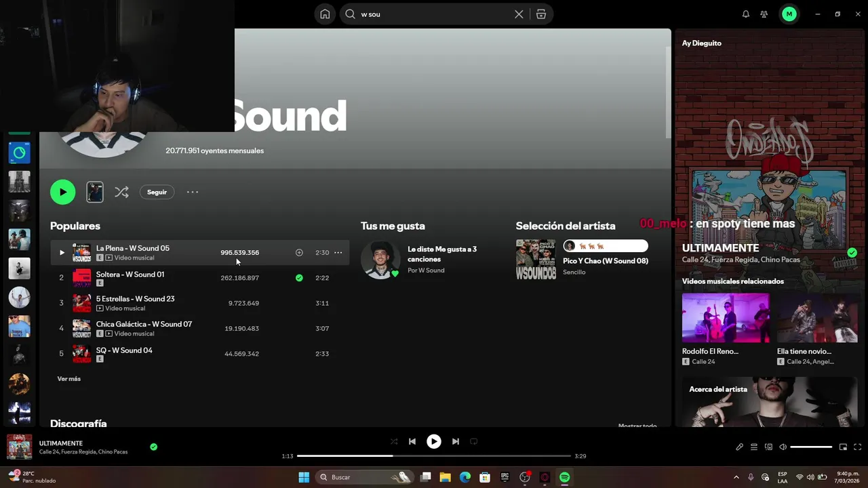Open the connect to device icon
Viewport: 868px width, 488px height.
click(768, 447)
